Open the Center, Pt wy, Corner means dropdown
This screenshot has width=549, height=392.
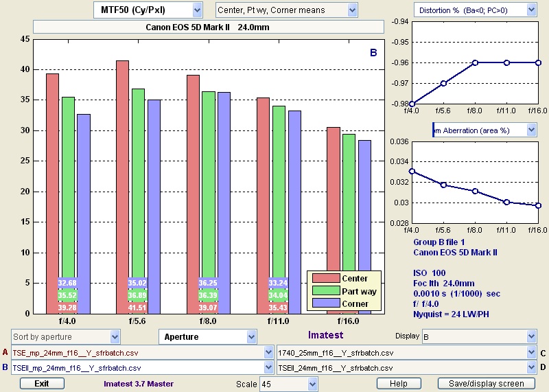(286, 10)
